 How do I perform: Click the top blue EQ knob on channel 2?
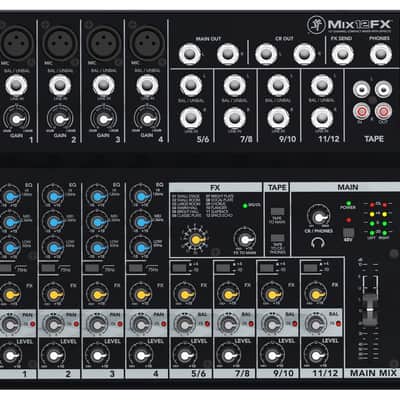(53, 197)
